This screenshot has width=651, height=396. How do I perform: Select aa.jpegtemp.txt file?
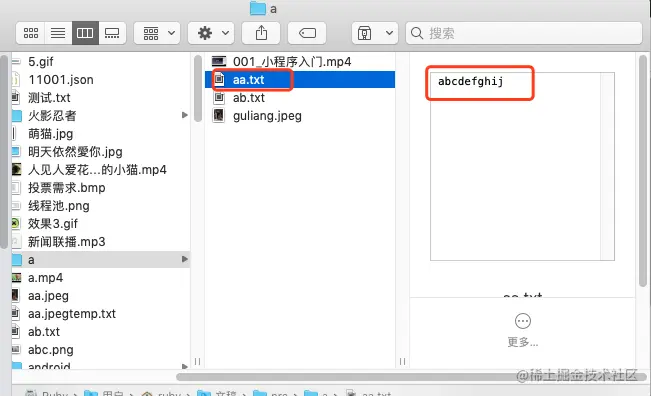click(x=72, y=314)
